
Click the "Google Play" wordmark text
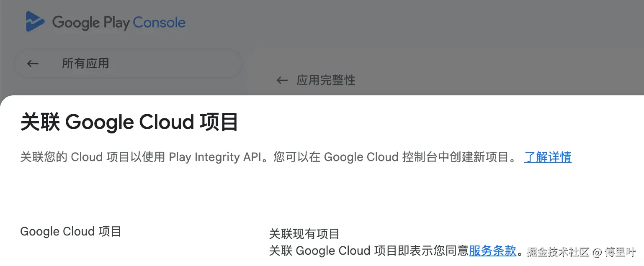click(x=90, y=22)
